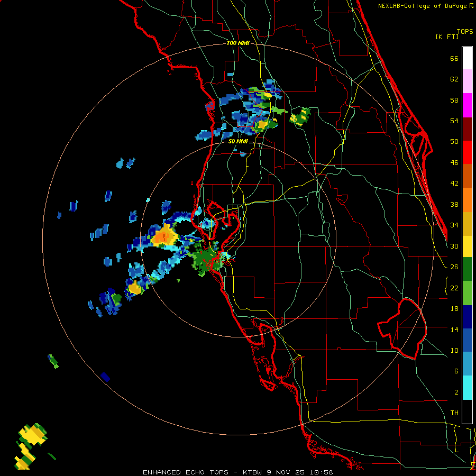Select the navy blue legend band
Viewport: 476px width, 476px height.
point(467,317)
